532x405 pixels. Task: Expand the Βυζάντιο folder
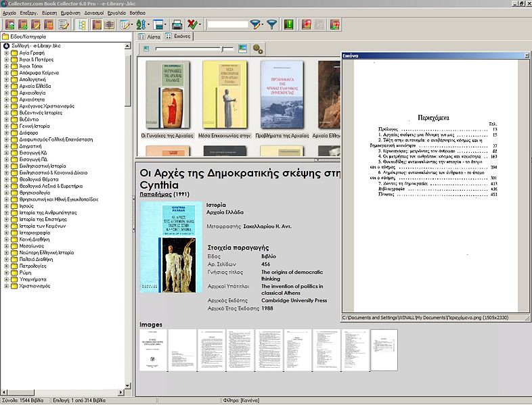[6, 119]
